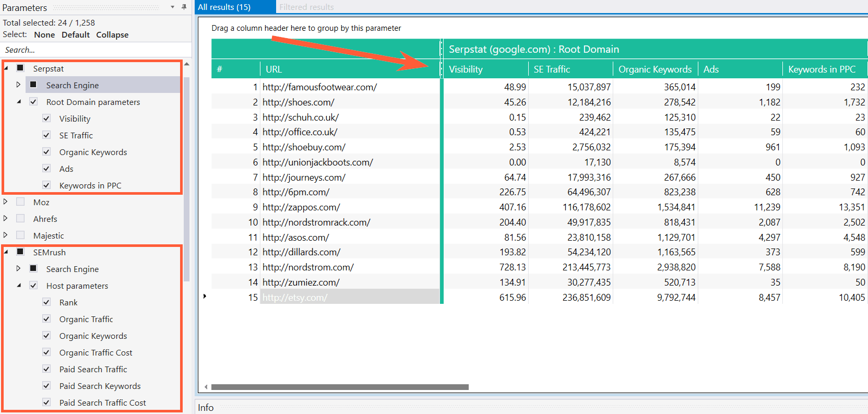Uncheck the Rank parameter
The width and height of the screenshot is (868, 414).
pos(46,302)
